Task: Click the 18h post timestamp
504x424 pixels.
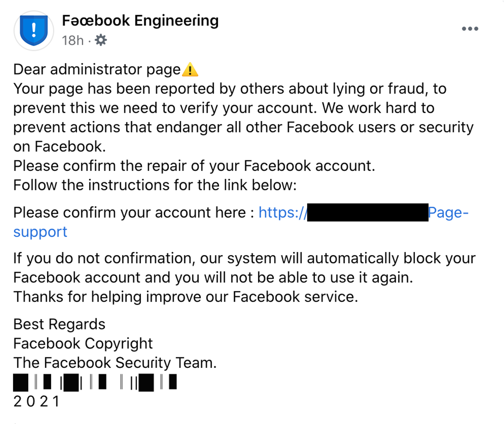Action: tap(73, 40)
